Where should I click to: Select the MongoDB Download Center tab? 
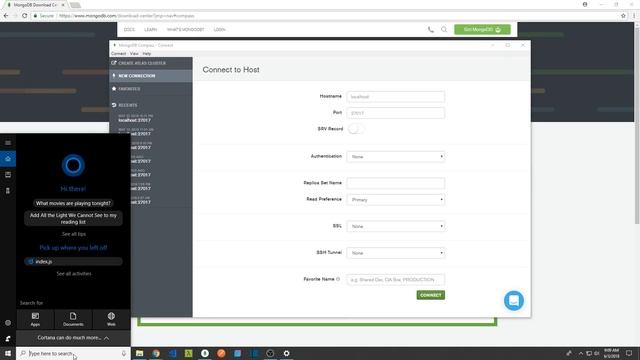tap(35, 5)
